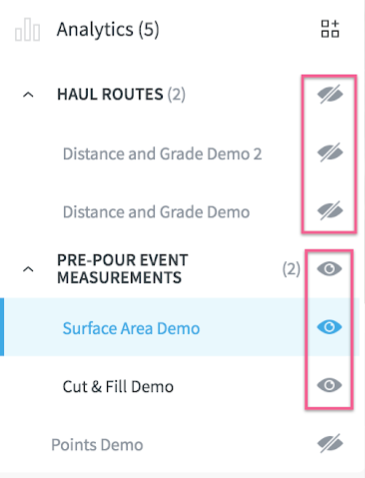Show the Points Demo item
Viewport: 365px width, 478px height.
[x=330, y=443]
